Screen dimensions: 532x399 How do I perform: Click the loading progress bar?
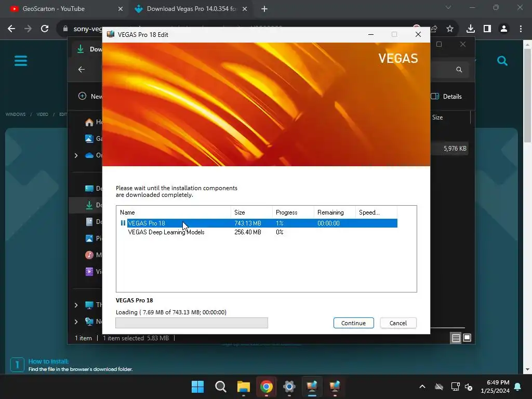[192, 323]
